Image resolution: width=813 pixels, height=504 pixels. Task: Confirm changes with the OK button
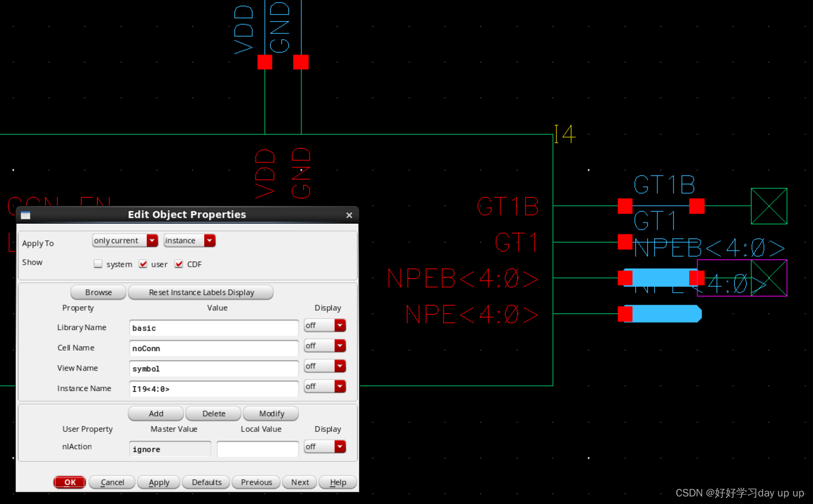click(x=69, y=482)
